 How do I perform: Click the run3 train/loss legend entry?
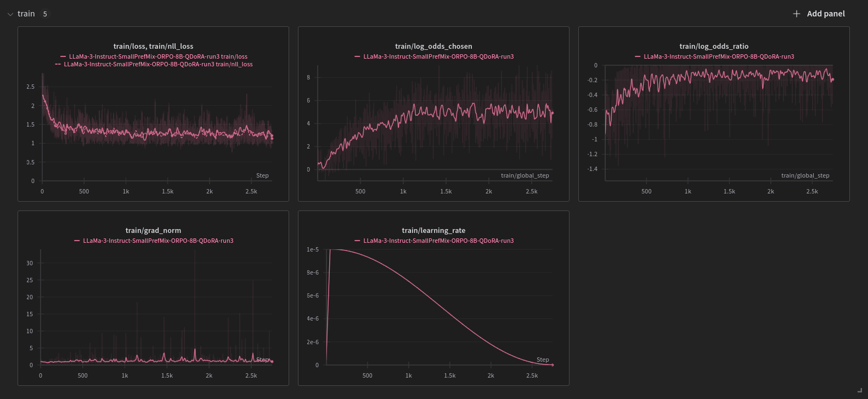[x=154, y=56]
